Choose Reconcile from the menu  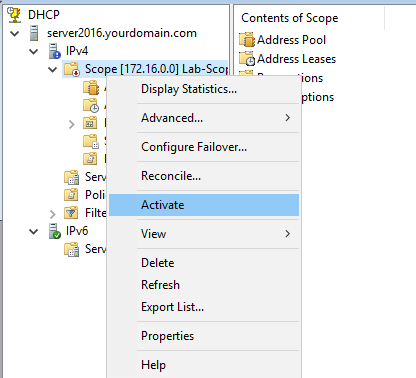coord(204,176)
